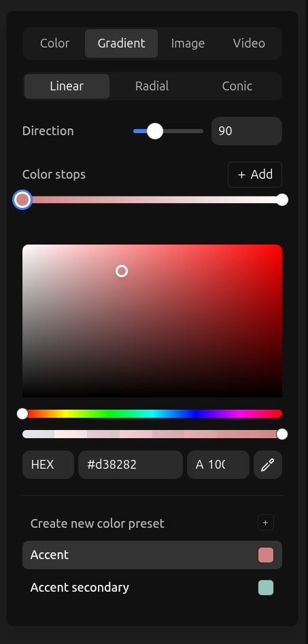Open the Video tab

click(x=250, y=43)
